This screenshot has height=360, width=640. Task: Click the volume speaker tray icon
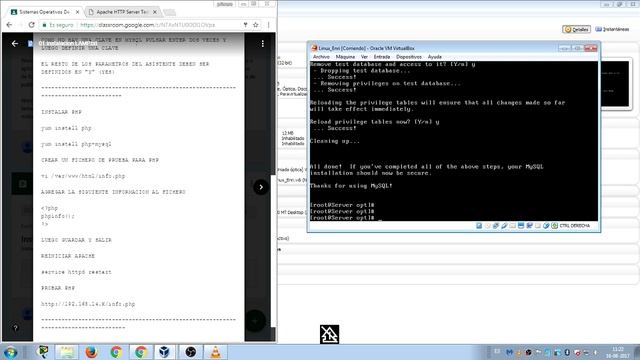click(x=596, y=352)
